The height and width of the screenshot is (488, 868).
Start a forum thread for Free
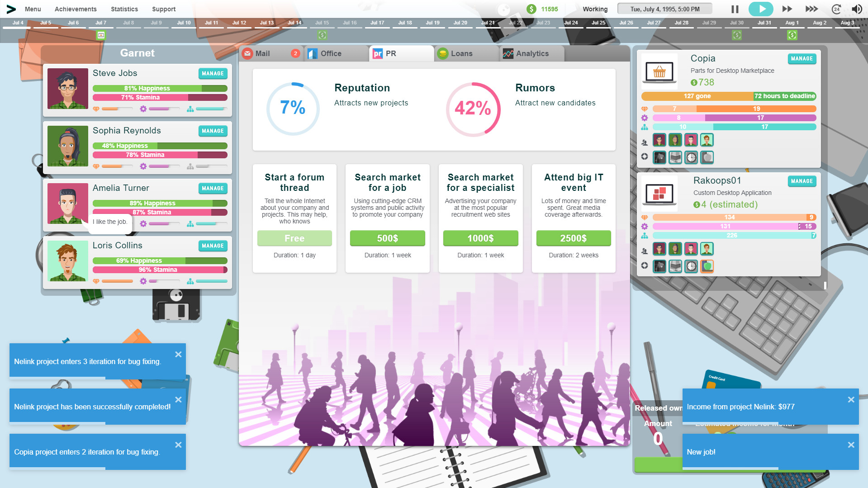[x=294, y=238]
